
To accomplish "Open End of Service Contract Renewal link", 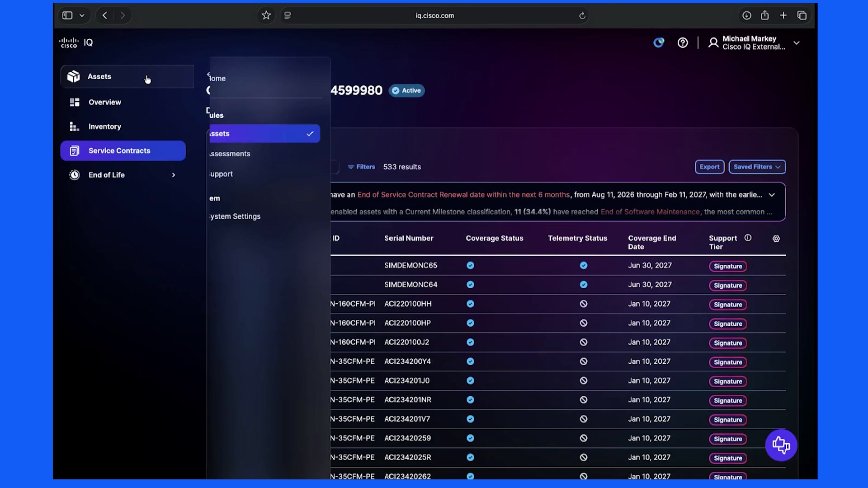I will coord(463,195).
